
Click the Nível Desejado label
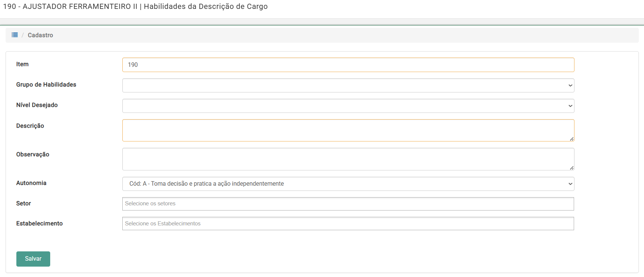[37, 105]
